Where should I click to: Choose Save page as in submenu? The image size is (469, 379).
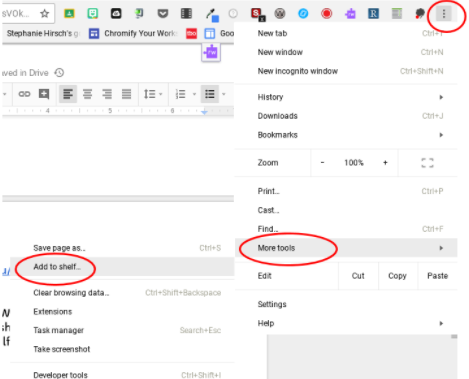[122, 248]
